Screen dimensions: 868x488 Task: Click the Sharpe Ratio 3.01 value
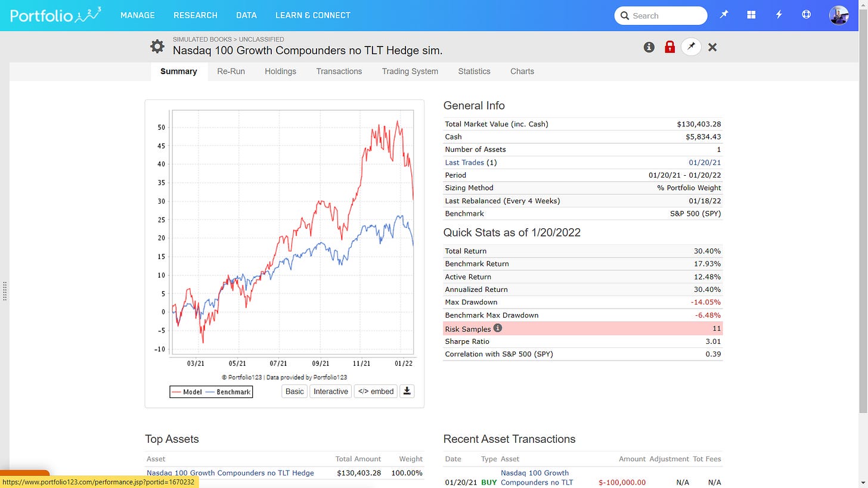coord(714,341)
